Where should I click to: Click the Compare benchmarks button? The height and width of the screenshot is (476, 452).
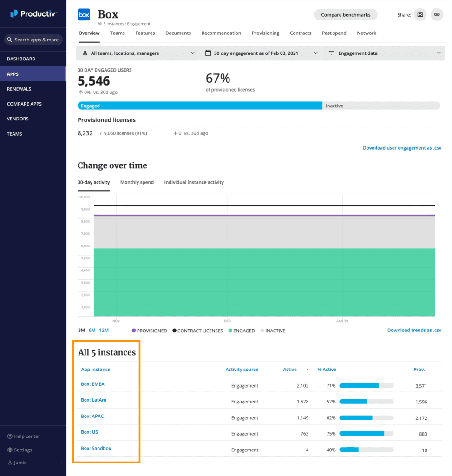point(346,14)
